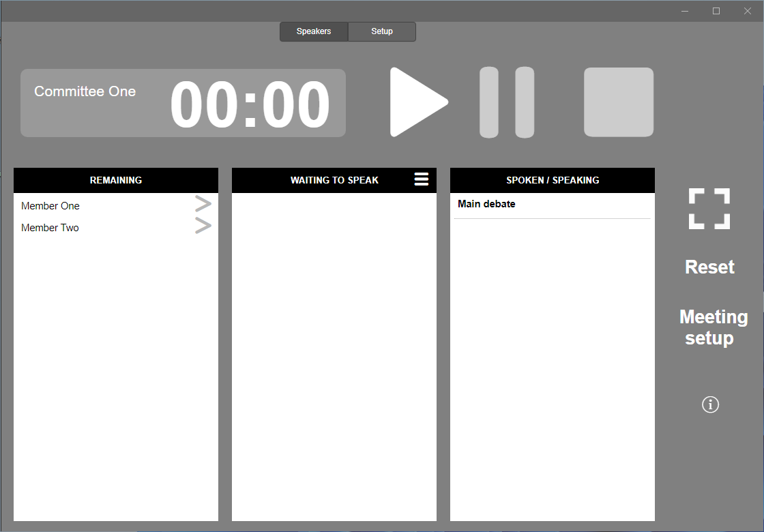The height and width of the screenshot is (532, 764).
Task: Click the Reset button
Action: pyautogui.click(x=709, y=267)
